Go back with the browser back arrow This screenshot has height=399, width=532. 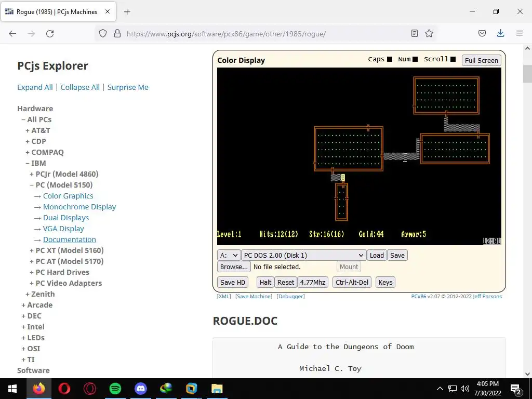tap(12, 34)
